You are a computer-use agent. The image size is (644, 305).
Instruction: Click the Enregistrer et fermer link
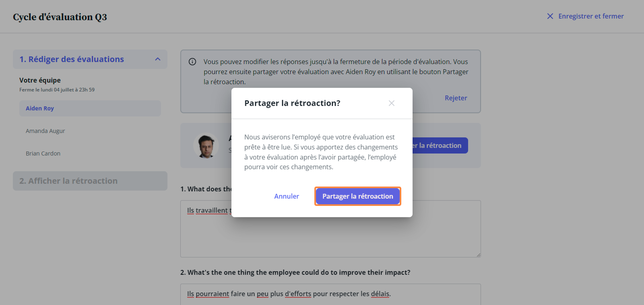pos(591,16)
